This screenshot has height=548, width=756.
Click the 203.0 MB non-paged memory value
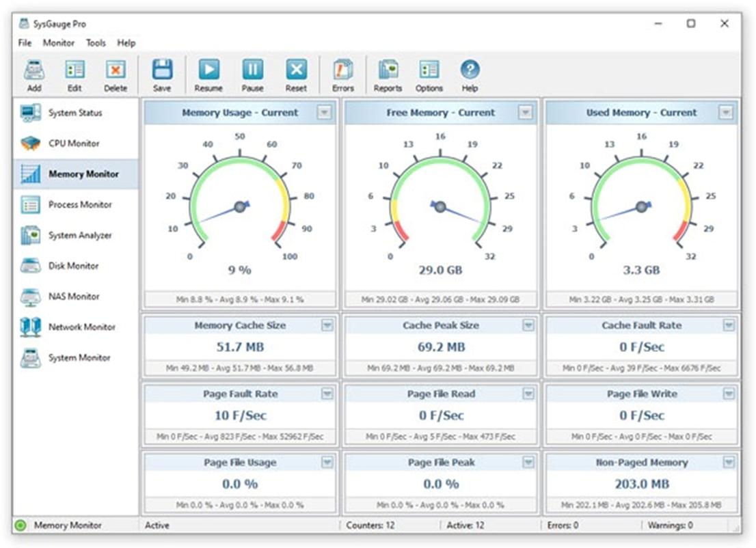coord(642,484)
